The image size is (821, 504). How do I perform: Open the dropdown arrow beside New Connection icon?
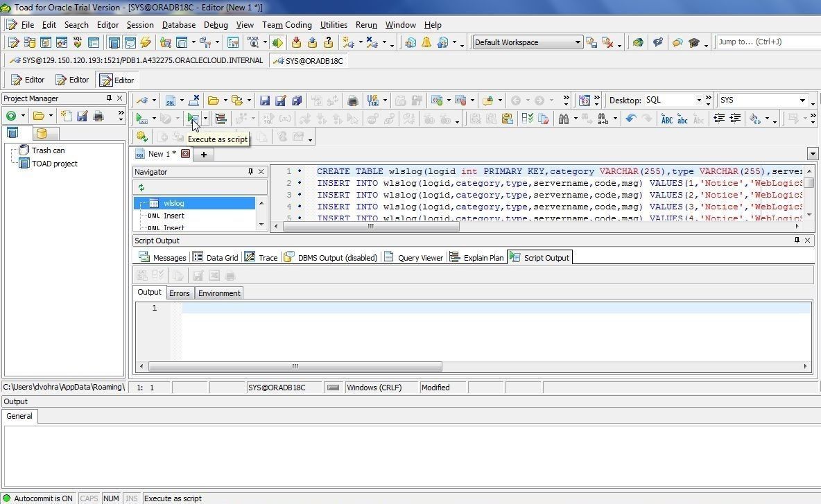pos(361,42)
